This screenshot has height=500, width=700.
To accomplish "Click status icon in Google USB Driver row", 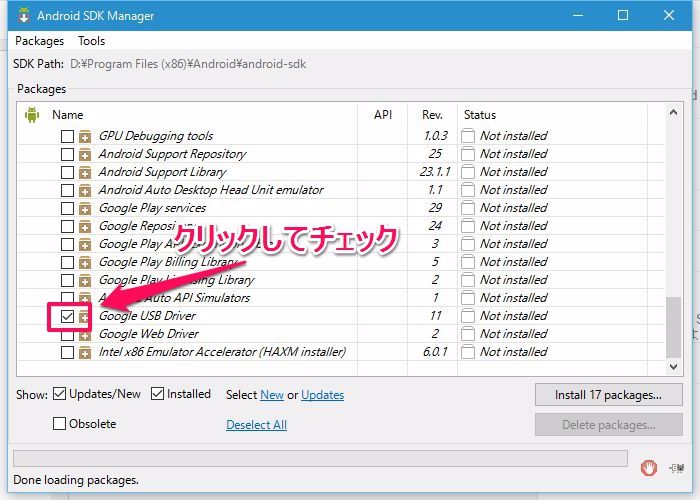I will tap(467, 316).
